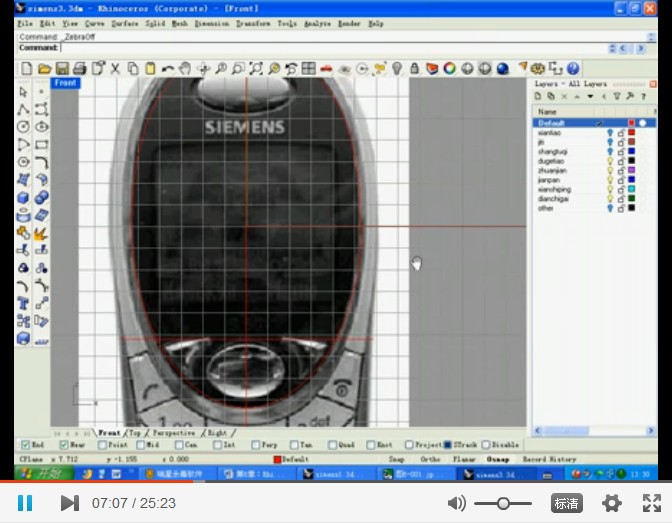
Task: Print using the printer toolbar icon
Action: pos(80,69)
